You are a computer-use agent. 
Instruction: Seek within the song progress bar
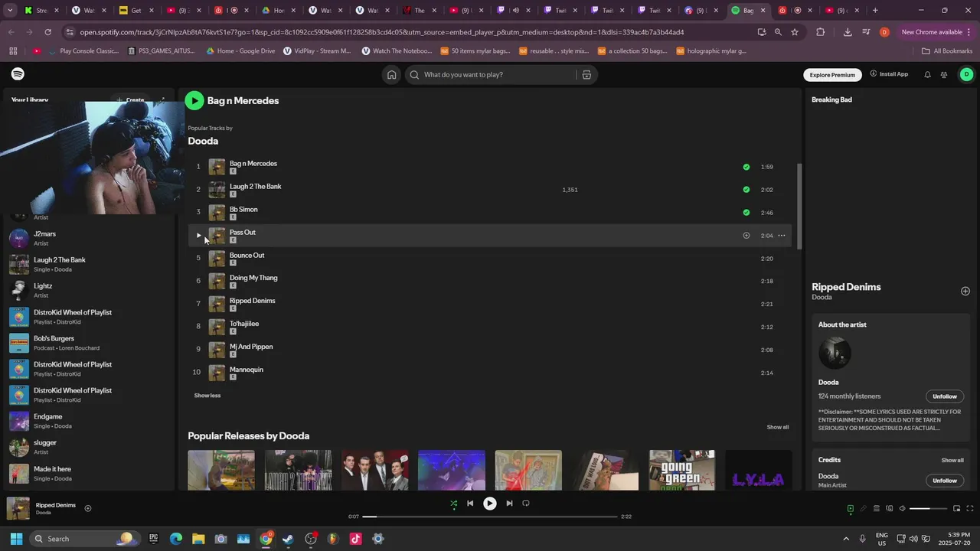[490, 517]
